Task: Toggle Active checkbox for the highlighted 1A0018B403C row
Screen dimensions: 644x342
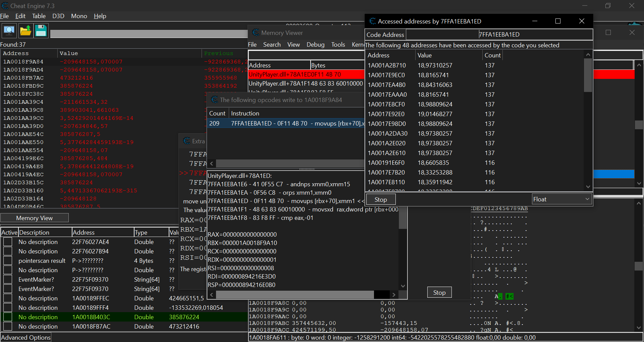Action: pos(8,317)
